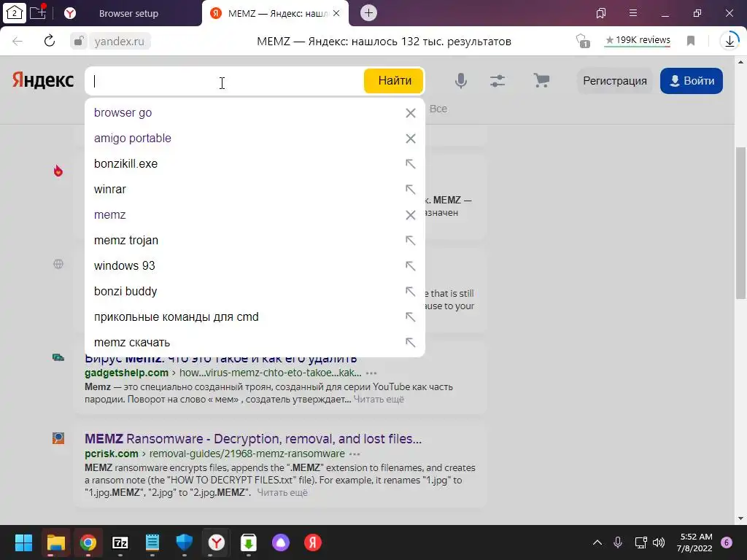The image size is (747, 560).
Task: Open the Все filter tab
Action: pyautogui.click(x=438, y=109)
